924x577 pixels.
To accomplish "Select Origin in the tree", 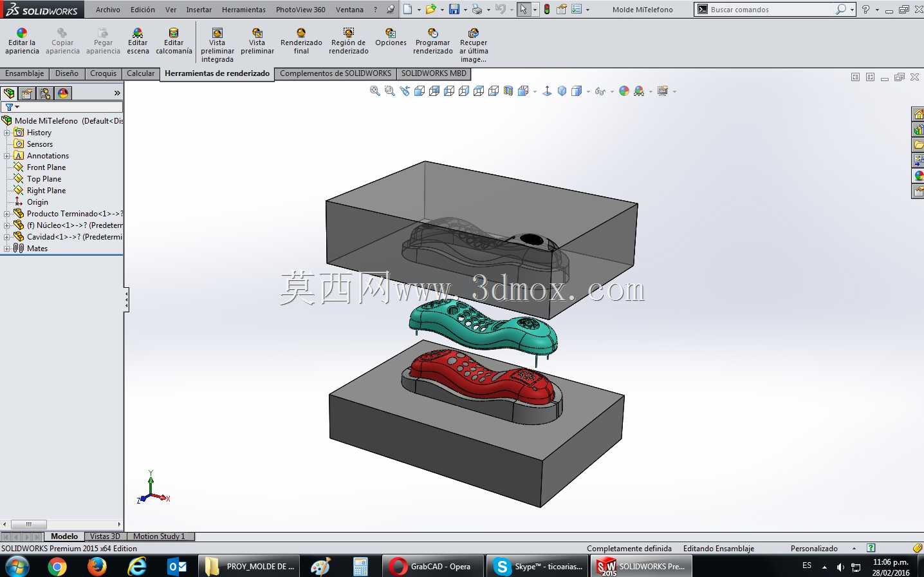I will 37,202.
